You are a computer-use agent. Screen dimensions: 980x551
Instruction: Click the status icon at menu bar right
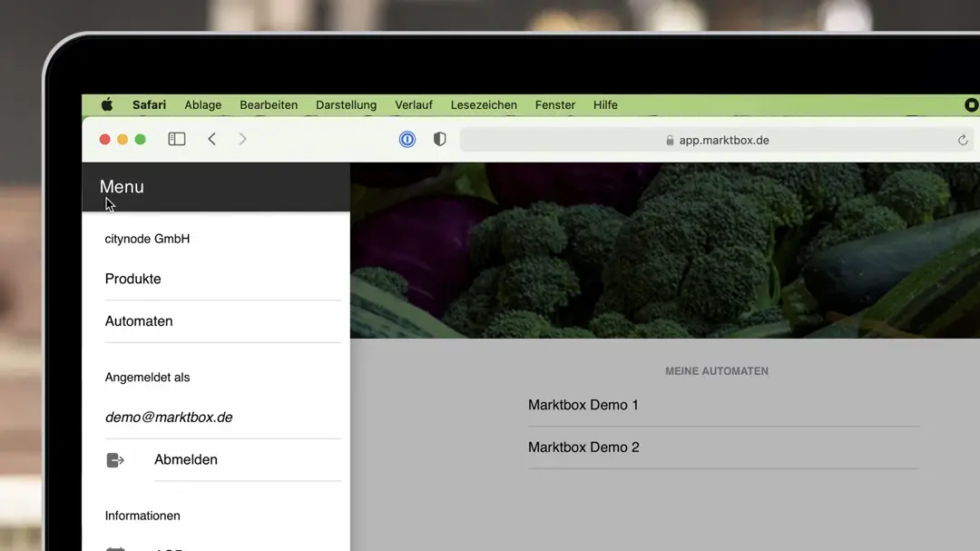pos(970,105)
